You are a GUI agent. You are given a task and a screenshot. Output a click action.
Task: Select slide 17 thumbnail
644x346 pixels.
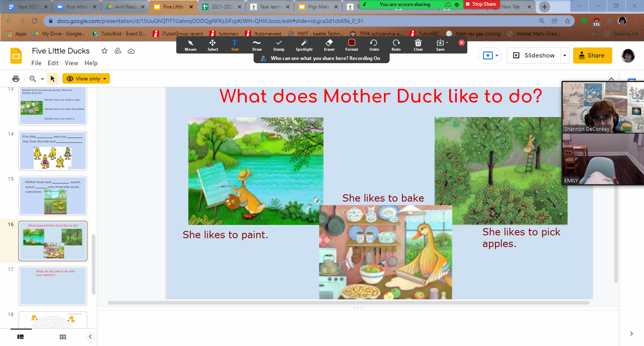click(53, 286)
